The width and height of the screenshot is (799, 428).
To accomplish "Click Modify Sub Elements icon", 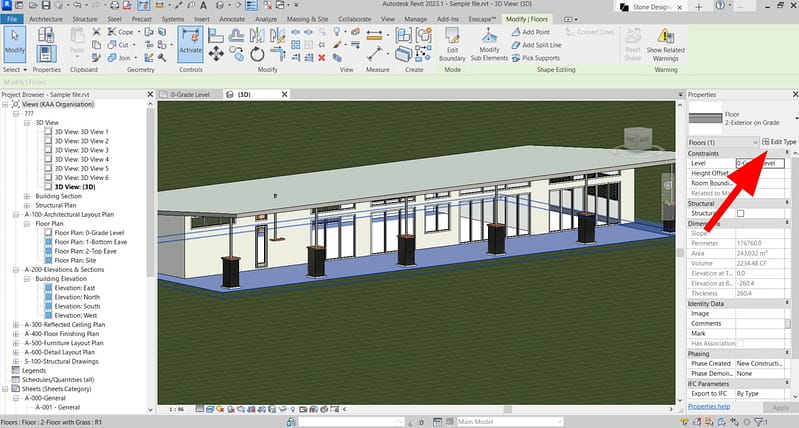I will (x=488, y=40).
